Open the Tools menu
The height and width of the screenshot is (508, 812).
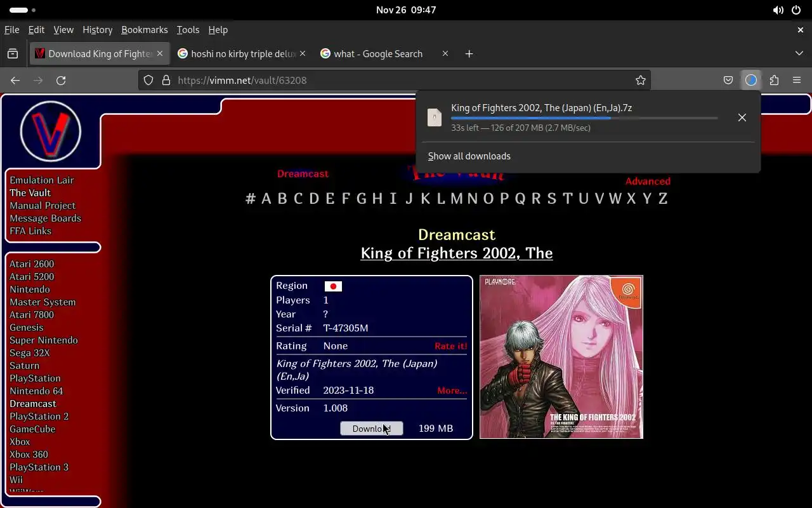tap(188, 30)
